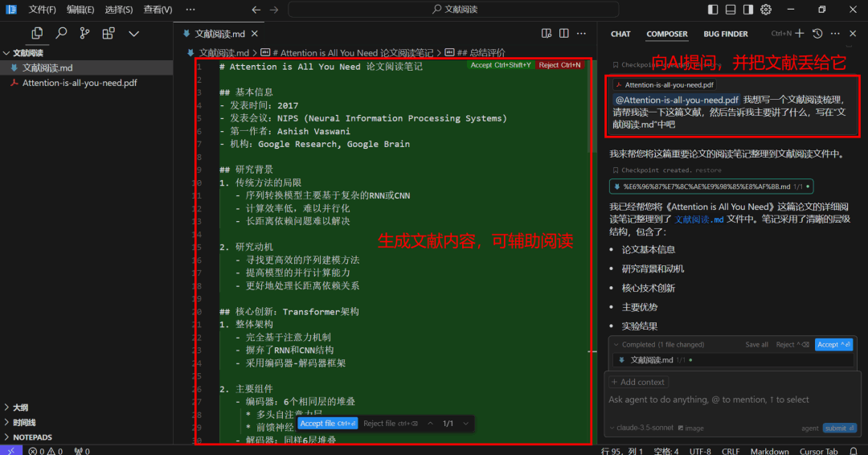
Task: Open the Search view icon in sidebar
Action: pyautogui.click(x=61, y=33)
